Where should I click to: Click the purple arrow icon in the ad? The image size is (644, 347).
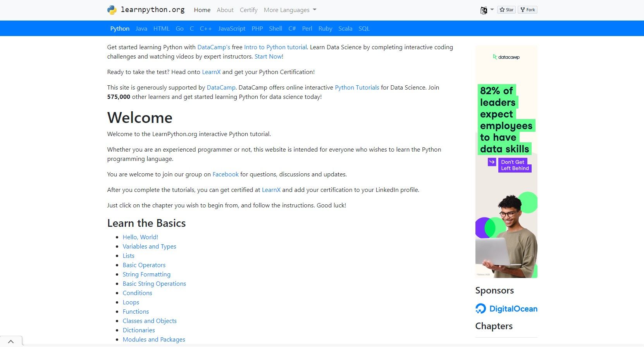pos(492,162)
